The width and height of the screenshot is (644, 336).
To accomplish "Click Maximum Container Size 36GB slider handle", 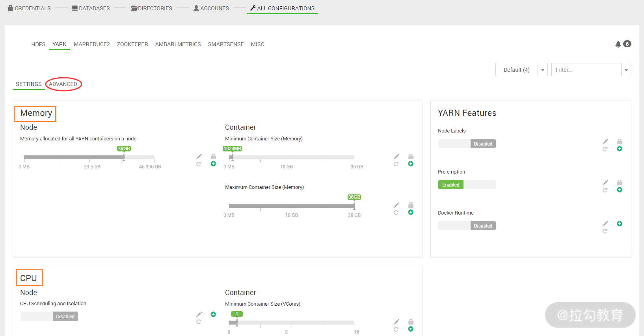I will 354,206.
